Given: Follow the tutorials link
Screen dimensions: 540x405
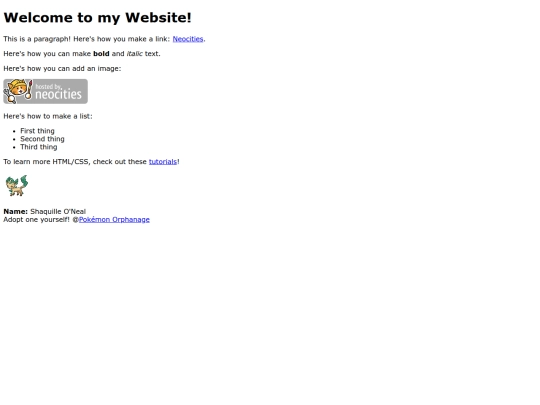Looking at the screenshot, I should tap(163, 162).
